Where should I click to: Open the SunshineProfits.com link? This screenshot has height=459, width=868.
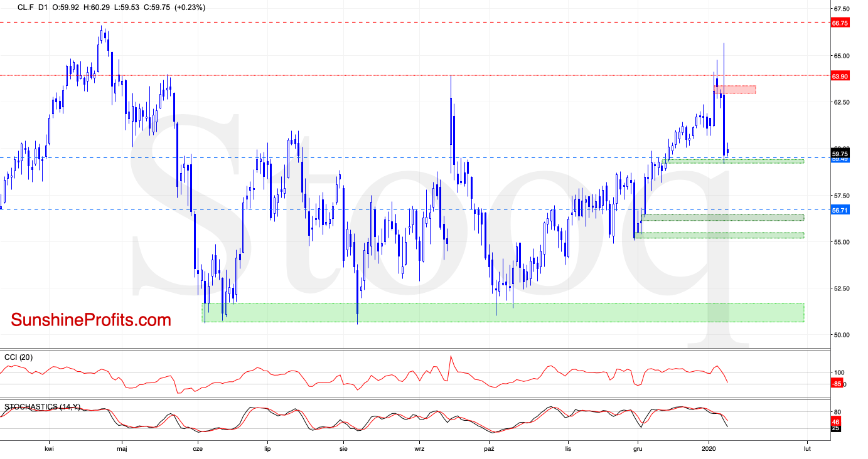[x=91, y=320]
